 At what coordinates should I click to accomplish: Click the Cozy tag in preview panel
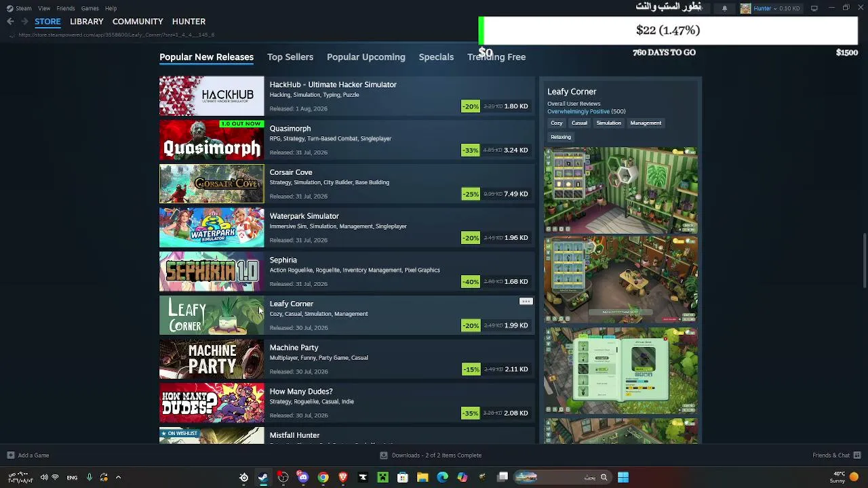click(x=557, y=123)
